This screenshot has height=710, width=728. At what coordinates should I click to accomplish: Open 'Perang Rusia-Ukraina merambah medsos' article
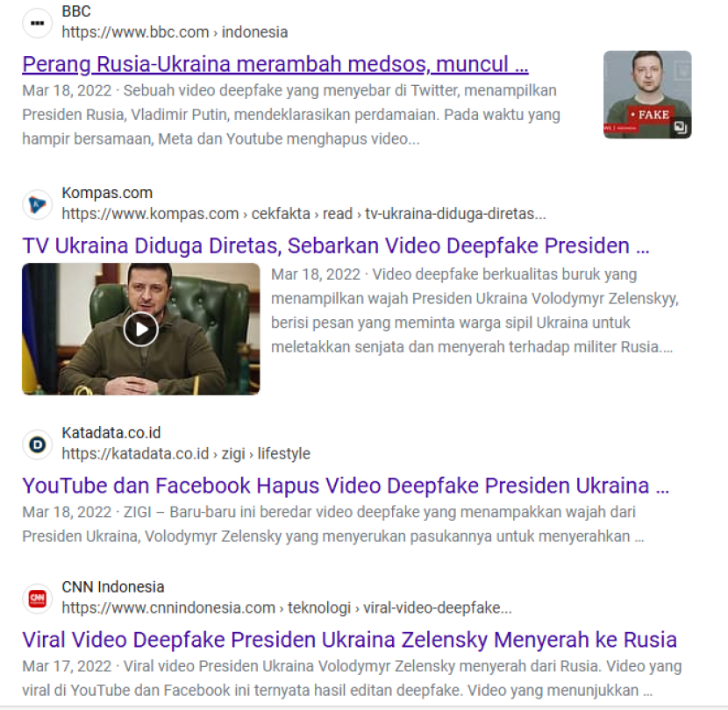click(x=275, y=64)
